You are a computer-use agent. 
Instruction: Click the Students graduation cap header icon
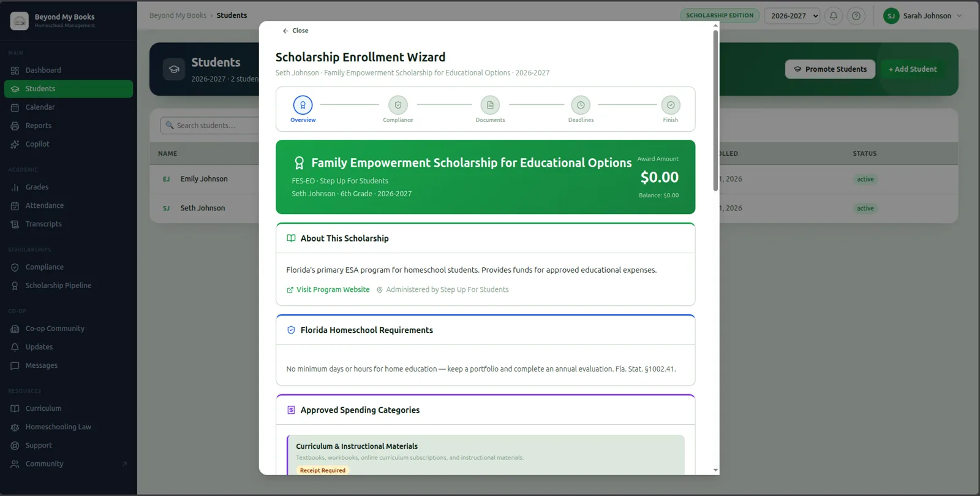point(174,69)
